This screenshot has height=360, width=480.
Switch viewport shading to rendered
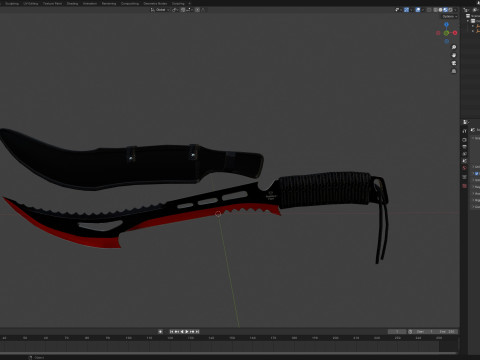[451, 10]
